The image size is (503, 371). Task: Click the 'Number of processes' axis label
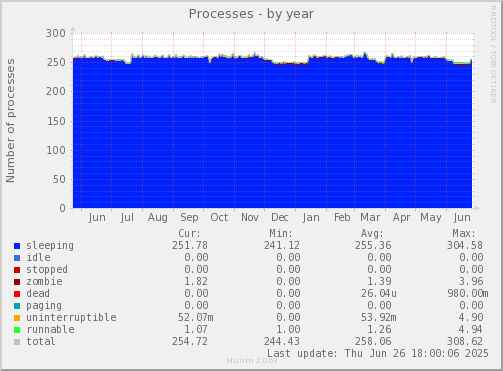(10, 121)
